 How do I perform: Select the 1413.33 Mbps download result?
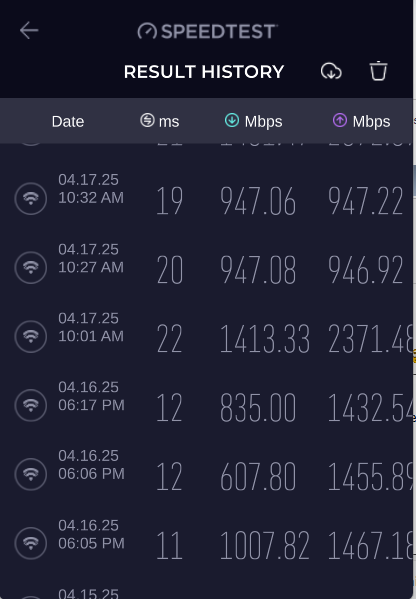click(265, 338)
